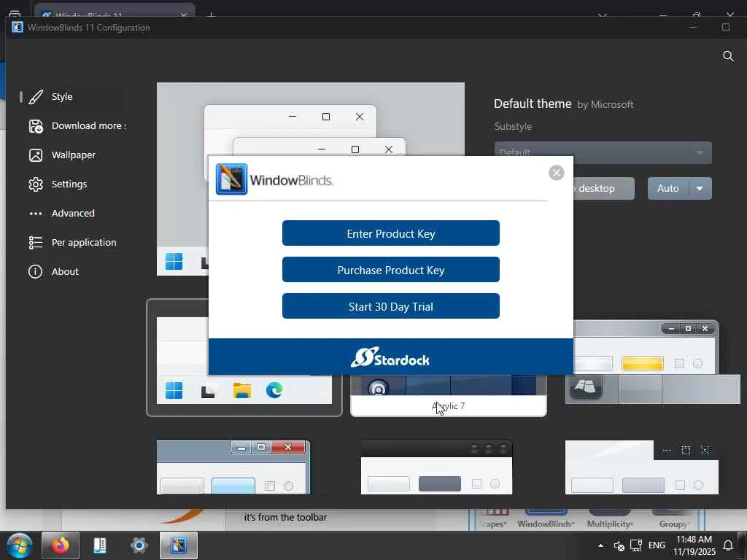Image resolution: width=747 pixels, height=560 pixels.
Task: Click the Settings gear icon in sidebar
Action: [36, 184]
